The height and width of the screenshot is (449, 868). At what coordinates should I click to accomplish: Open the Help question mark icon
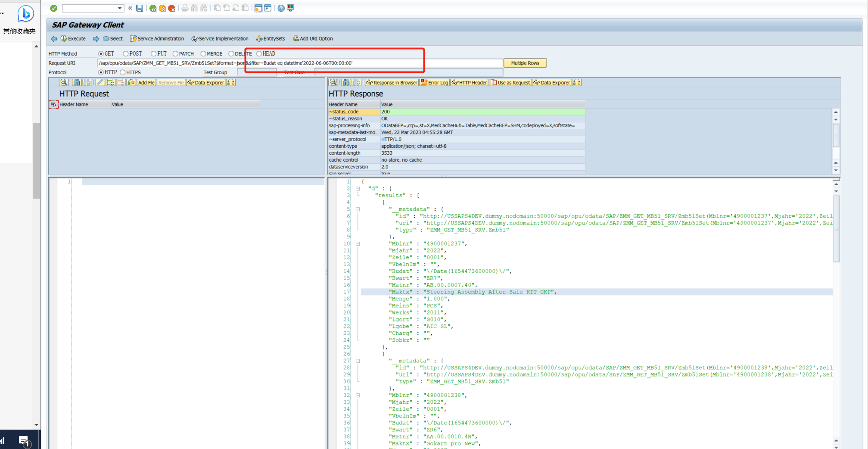281,8
